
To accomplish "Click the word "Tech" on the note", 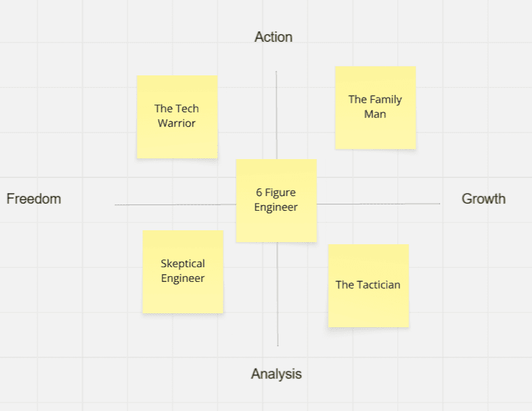I will click(x=186, y=108).
